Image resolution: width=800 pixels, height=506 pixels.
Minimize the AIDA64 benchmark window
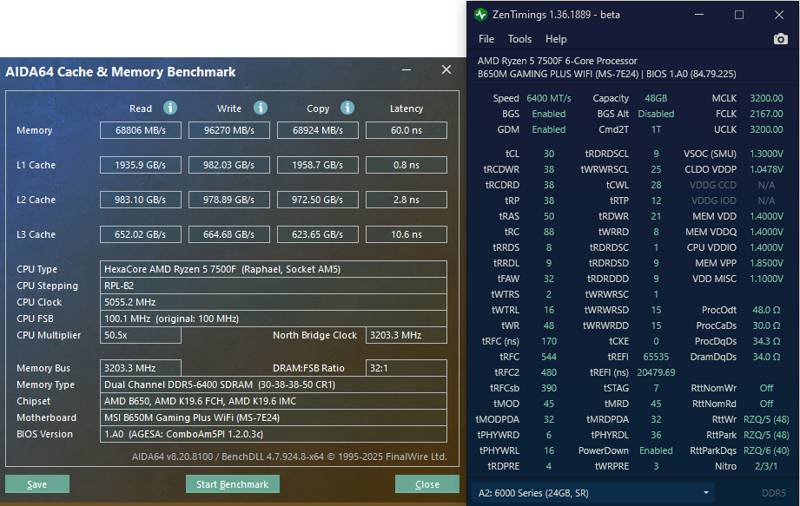click(406, 70)
